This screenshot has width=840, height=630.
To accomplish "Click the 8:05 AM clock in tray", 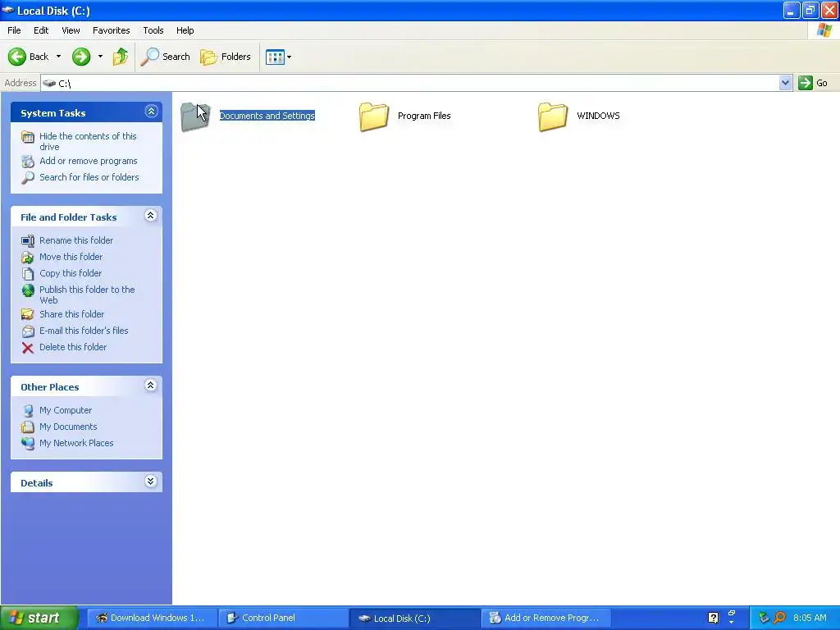I will click(810, 618).
